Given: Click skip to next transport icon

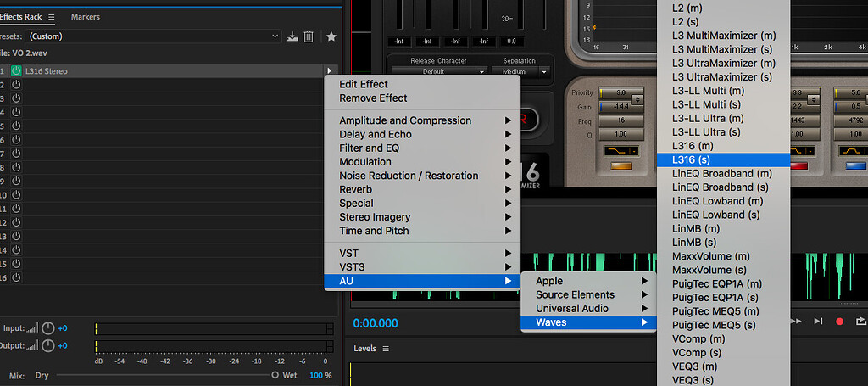Looking at the screenshot, I should click(x=818, y=322).
